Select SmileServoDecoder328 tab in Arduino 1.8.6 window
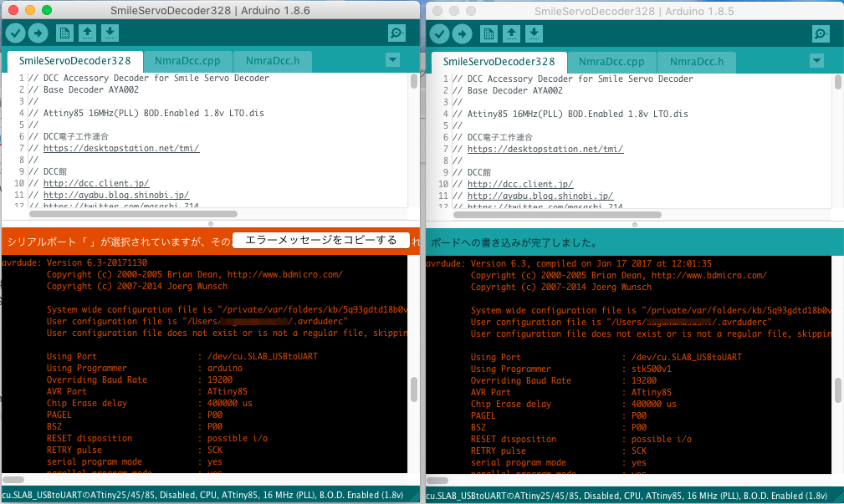This screenshot has width=844, height=504. click(x=74, y=61)
